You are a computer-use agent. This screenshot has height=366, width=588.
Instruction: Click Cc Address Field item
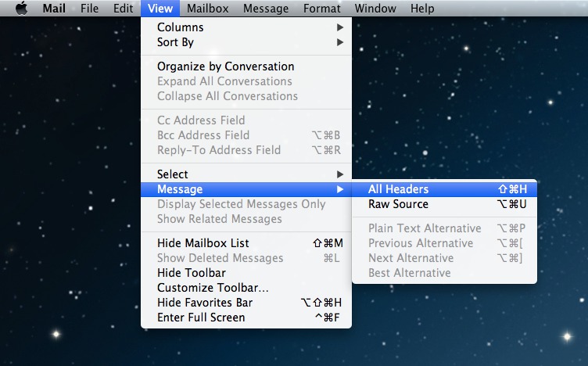[246, 120]
